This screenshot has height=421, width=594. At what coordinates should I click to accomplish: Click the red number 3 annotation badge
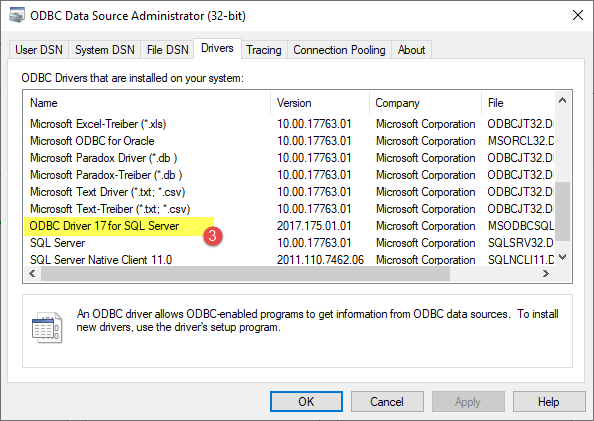(x=213, y=236)
